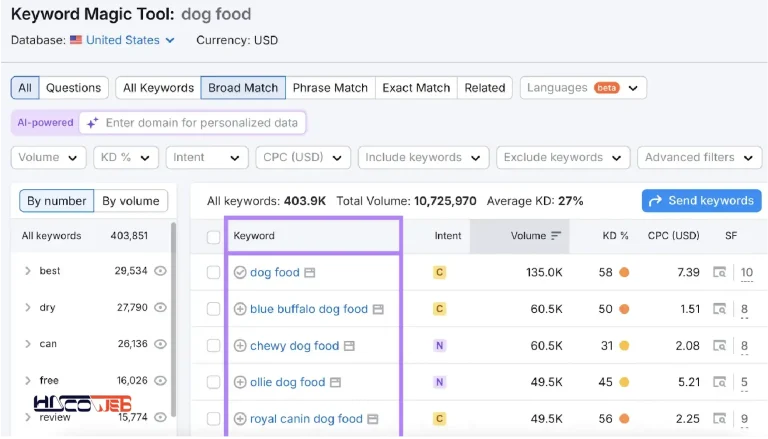Click the AI sparkle icon in the domain field
The width and height of the screenshot is (768, 439).
point(92,123)
